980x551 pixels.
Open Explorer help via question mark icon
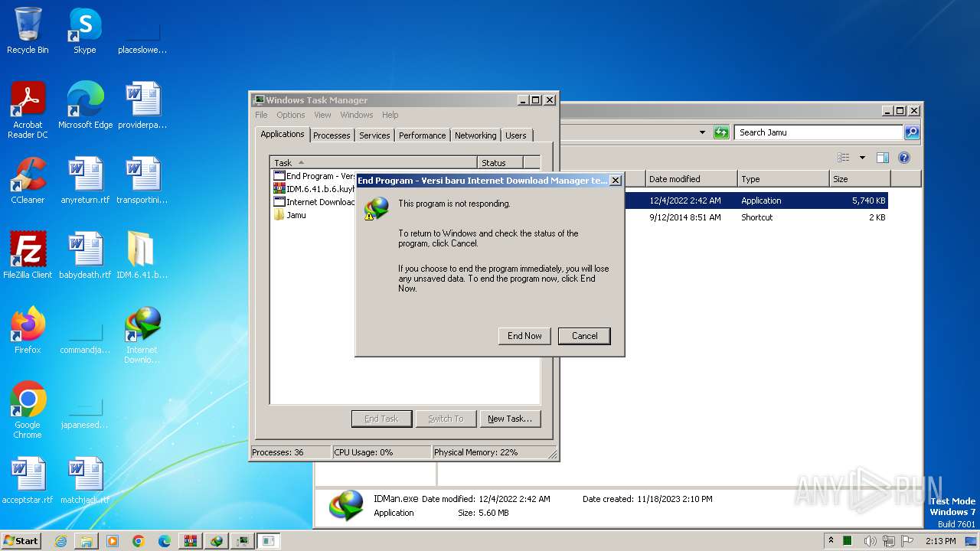coord(903,158)
